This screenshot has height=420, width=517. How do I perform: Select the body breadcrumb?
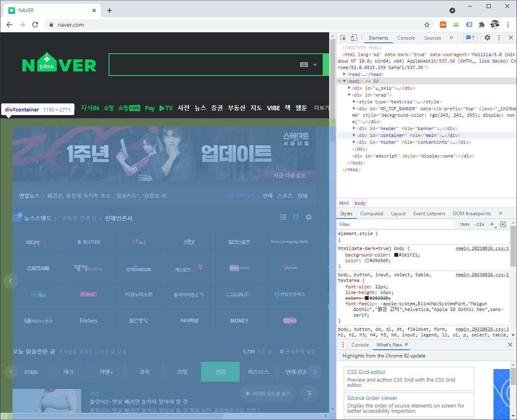click(x=360, y=203)
